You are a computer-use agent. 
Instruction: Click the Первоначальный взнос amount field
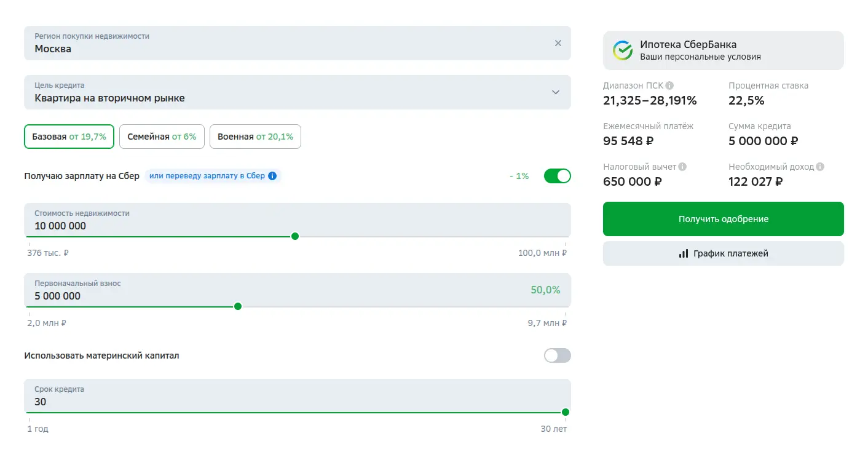click(270, 296)
